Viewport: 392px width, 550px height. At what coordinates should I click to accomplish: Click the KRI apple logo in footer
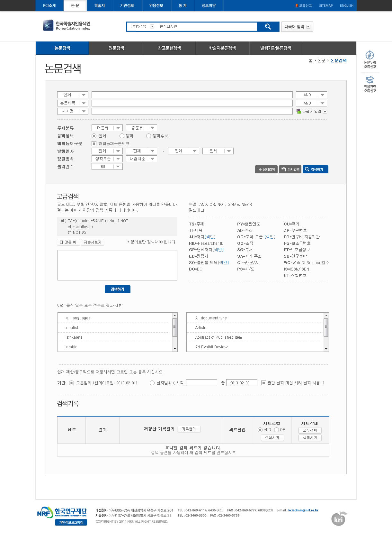pos(339,518)
